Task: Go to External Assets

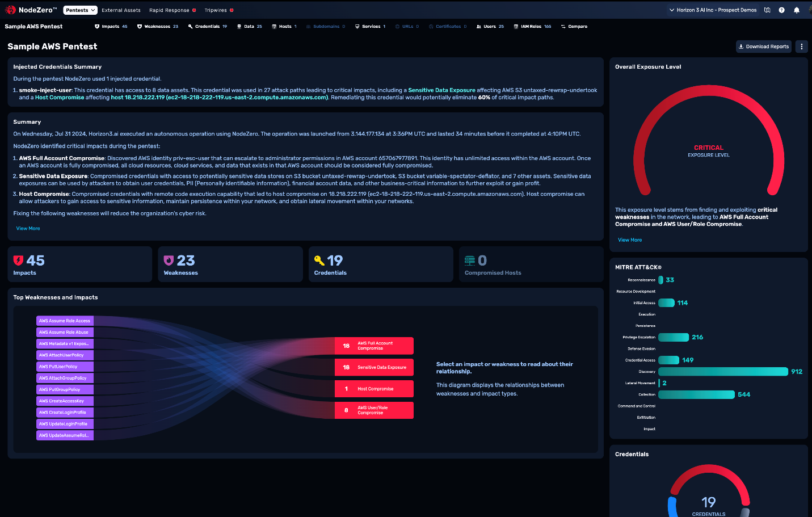Action: click(121, 10)
